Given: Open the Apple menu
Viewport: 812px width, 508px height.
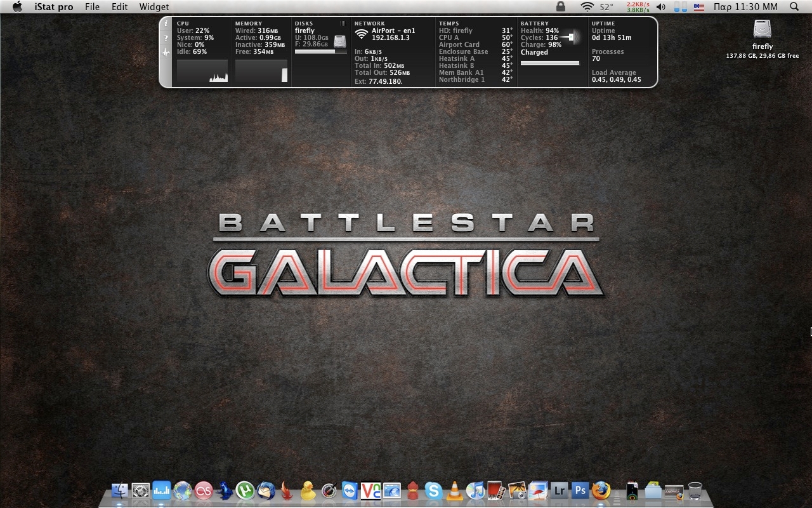Looking at the screenshot, I should click(17, 7).
